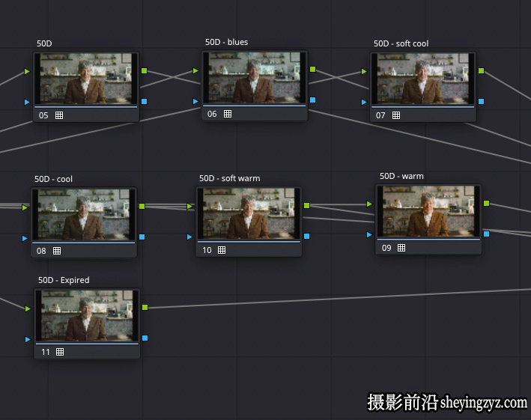Click green RGB output square of node 10
This screenshot has height=420, width=531.
point(306,205)
